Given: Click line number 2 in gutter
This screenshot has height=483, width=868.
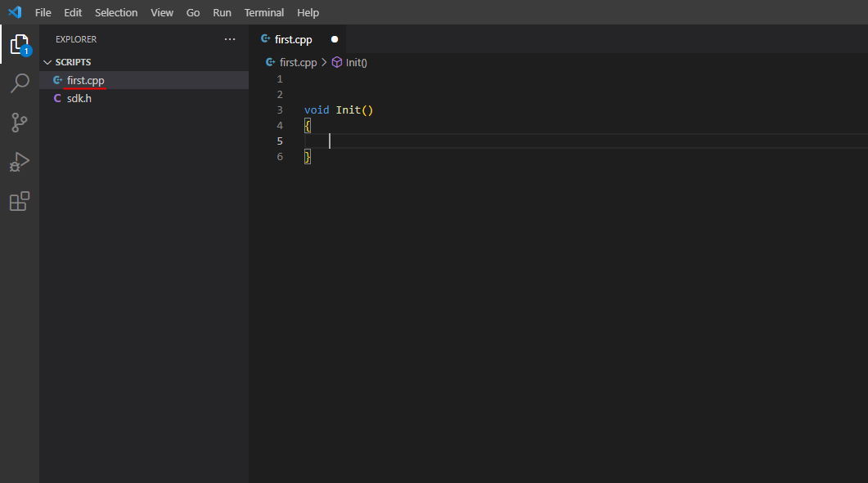Looking at the screenshot, I should (x=280, y=95).
